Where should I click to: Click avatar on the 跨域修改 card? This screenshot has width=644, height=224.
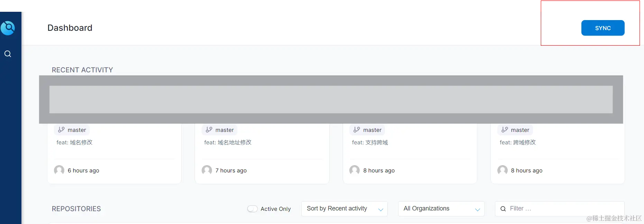click(503, 170)
